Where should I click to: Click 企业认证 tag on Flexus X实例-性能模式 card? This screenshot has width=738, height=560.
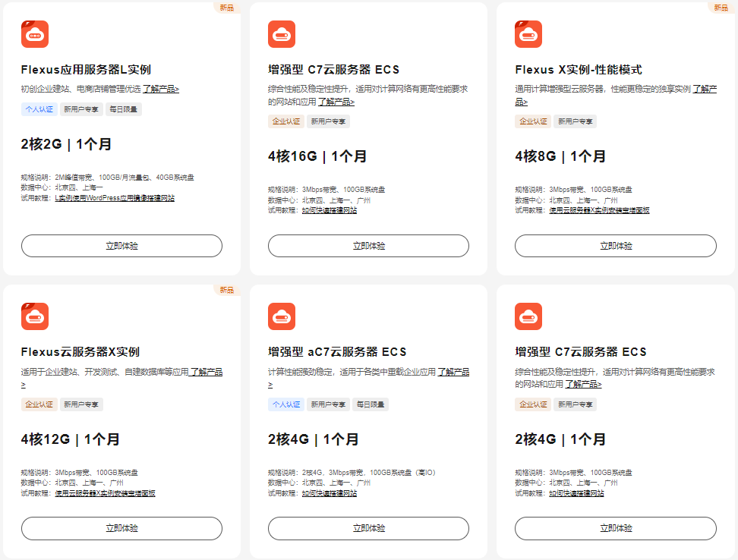(533, 121)
